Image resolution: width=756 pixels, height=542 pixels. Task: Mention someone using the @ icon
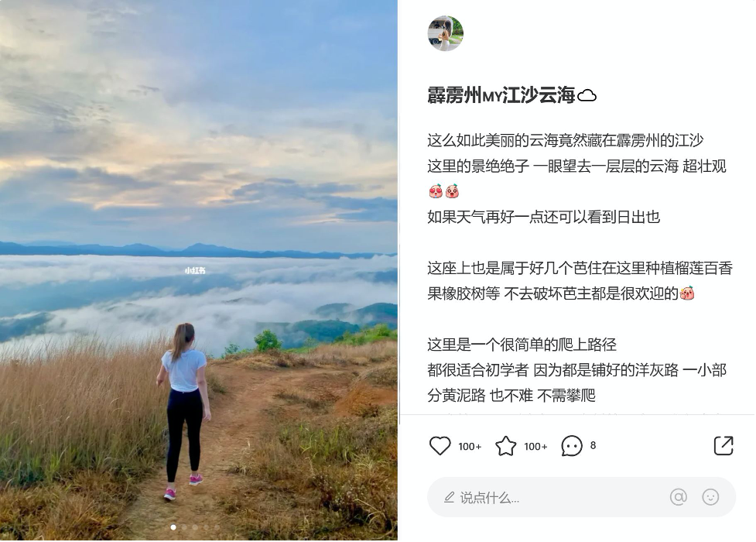[x=678, y=496]
